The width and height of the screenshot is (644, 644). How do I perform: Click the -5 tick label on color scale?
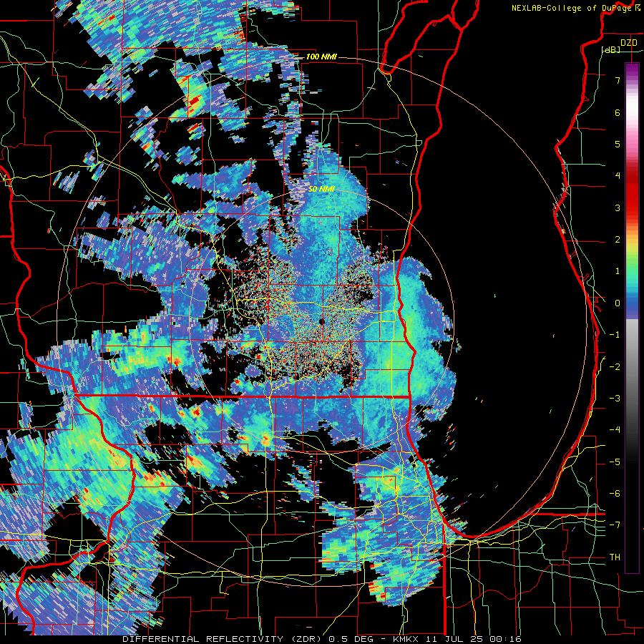615,462
